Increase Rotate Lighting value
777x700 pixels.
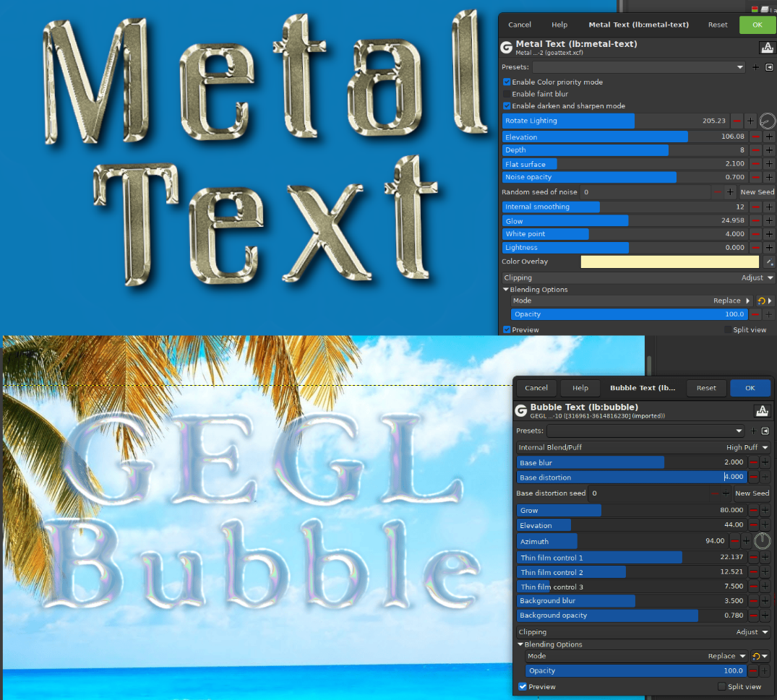click(750, 121)
